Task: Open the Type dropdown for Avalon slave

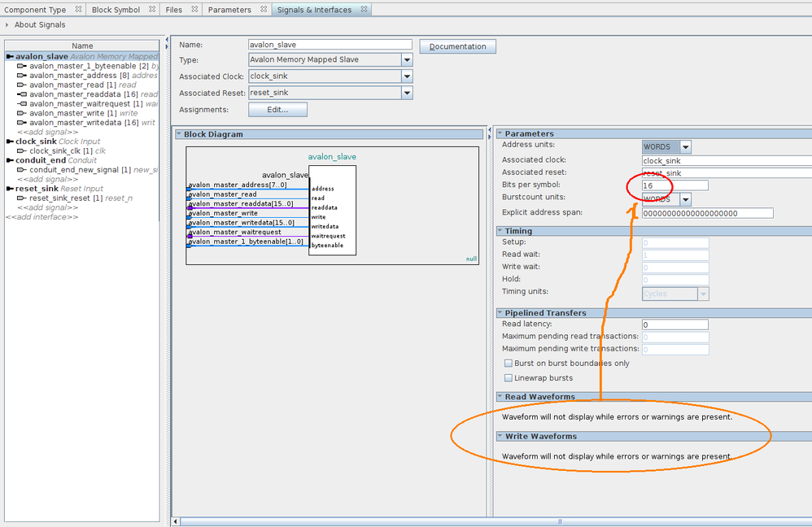Action: pos(406,60)
